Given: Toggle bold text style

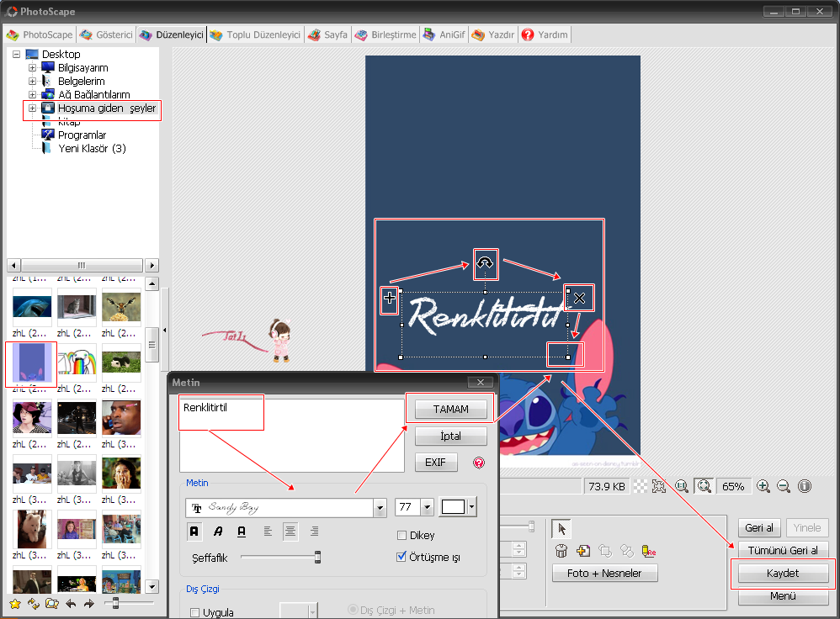Looking at the screenshot, I should 194,532.
